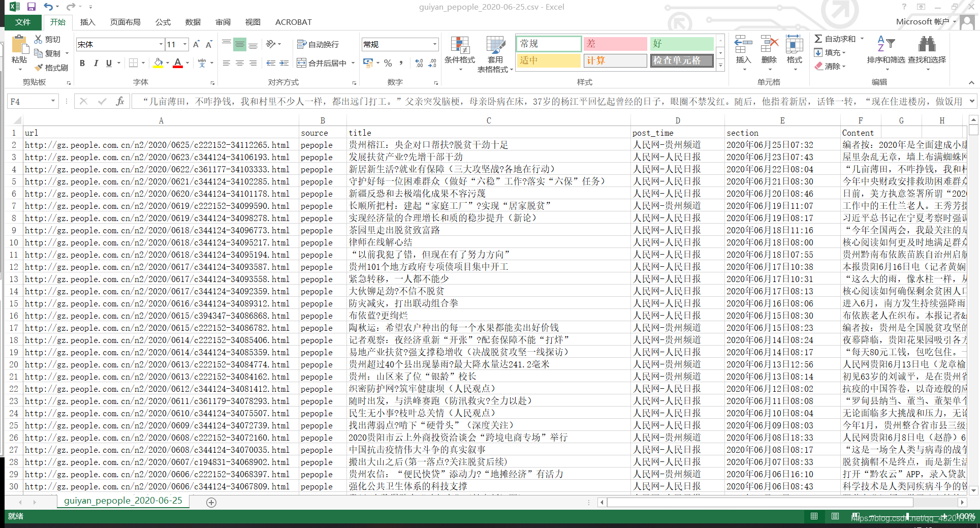
Task: Open the File (文件) tab
Action: pos(23,22)
